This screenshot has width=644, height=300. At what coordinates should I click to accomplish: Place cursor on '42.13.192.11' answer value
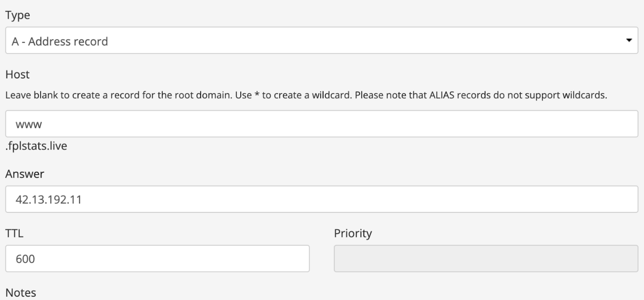(x=49, y=200)
